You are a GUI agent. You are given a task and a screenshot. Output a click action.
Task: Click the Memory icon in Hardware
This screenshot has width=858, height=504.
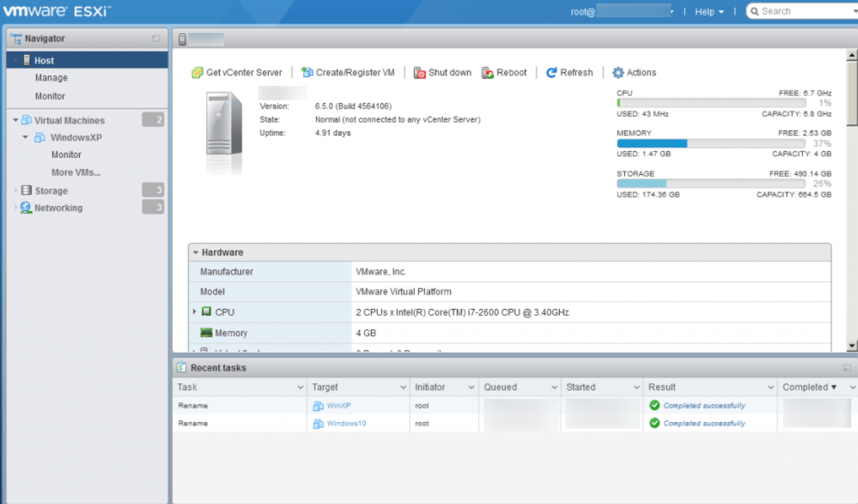tap(206, 333)
